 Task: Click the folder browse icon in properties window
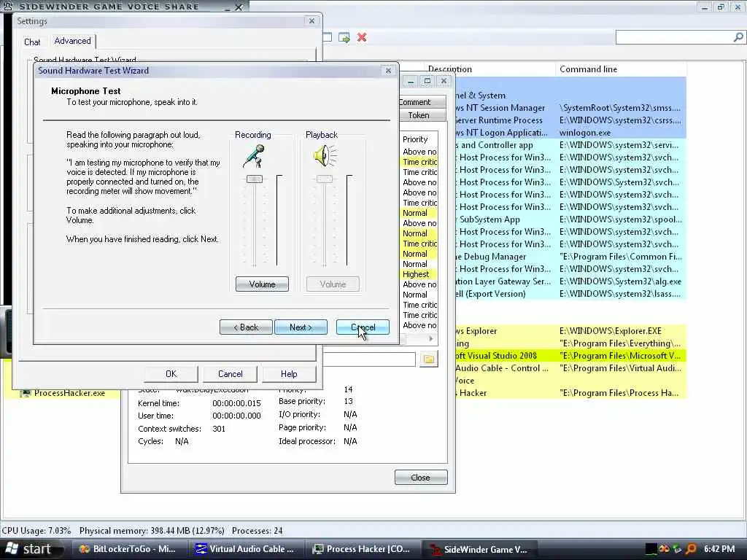[429, 359]
